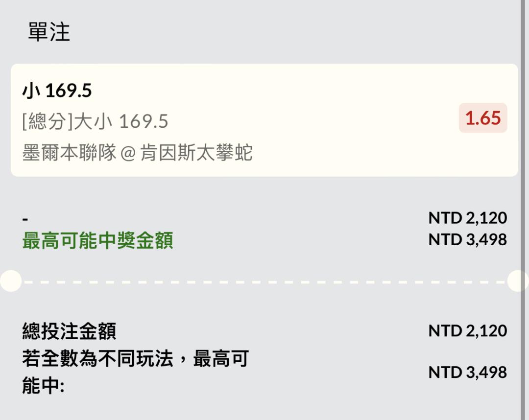Viewport: 529px width, 420px height.
Task: Click the NTD 2,120 total bet amount
Action: [467, 330]
